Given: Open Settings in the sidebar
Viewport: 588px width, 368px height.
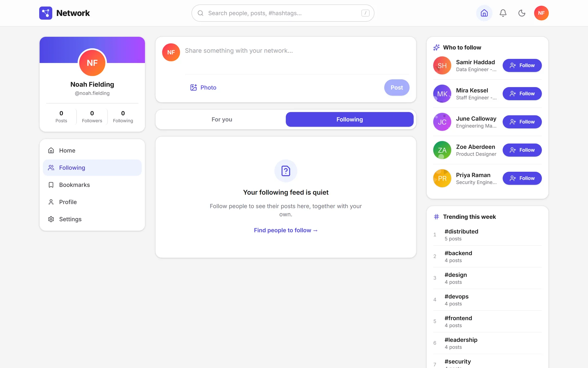Looking at the screenshot, I should (x=92, y=219).
